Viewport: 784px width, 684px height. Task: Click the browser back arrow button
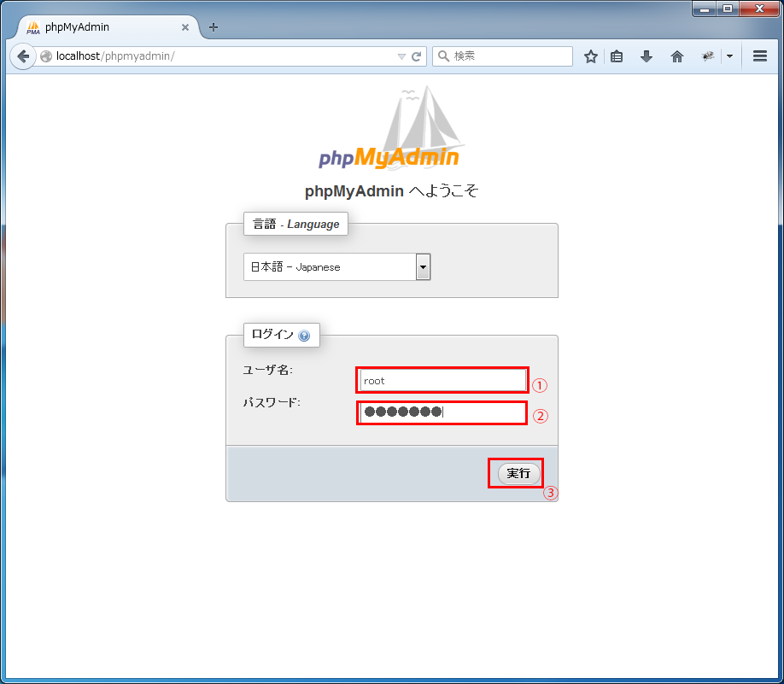(x=23, y=56)
